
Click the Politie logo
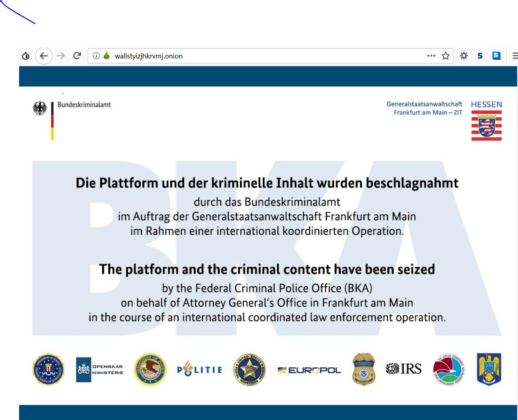click(200, 369)
